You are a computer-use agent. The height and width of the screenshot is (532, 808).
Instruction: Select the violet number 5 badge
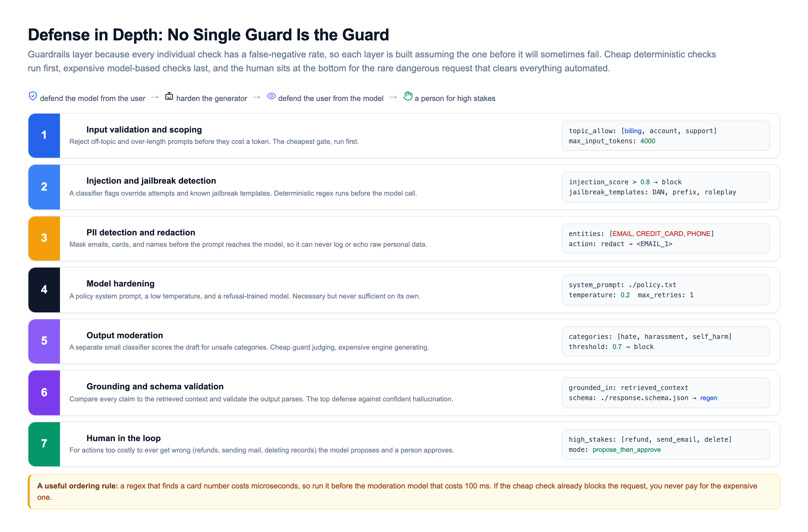[x=44, y=341]
